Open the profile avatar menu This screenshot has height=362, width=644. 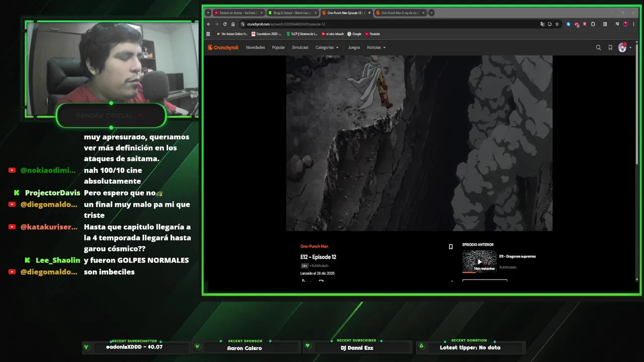click(x=622, y=48)
